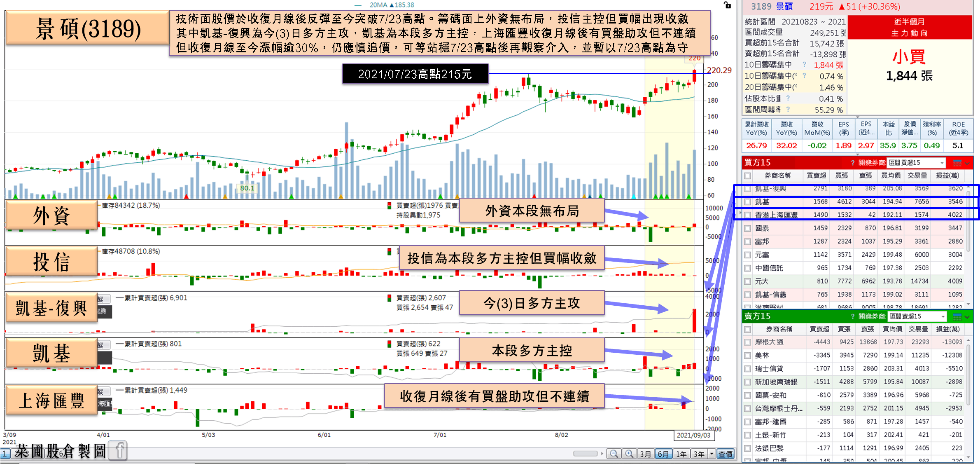Image resolution: width=980 pixels, height=473 pixels.
Task: Click the help icon beside 買方15 關鍵券商
Action: pyautogui.click(x=853, y=163)
